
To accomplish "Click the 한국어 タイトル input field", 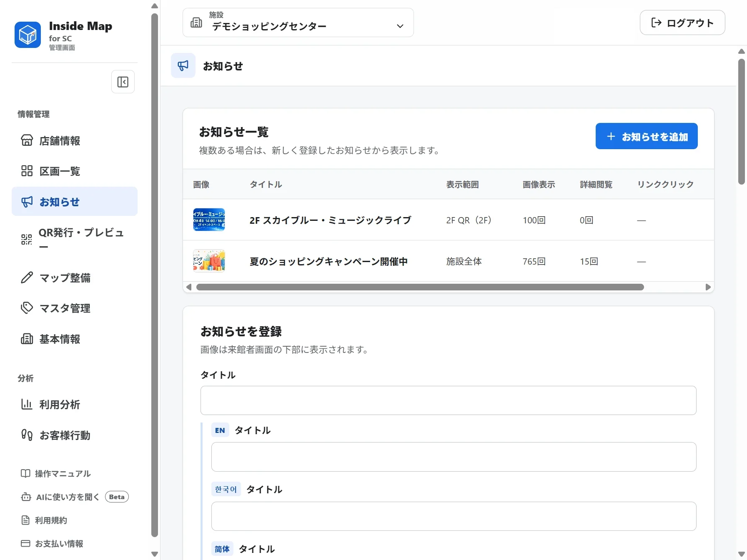I will (454, 516).
